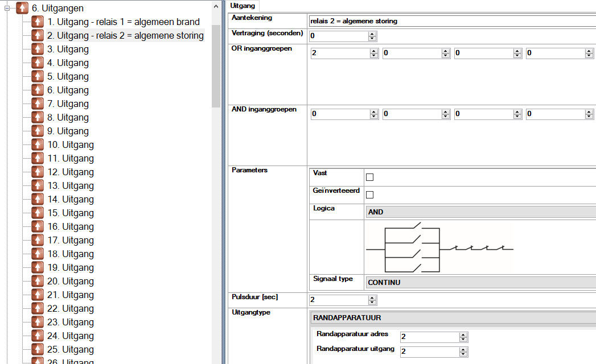The width and height of the screenshot is (596, 364).
Task: Click the icon next to 16. Uitgang
Action: [38, 226]
